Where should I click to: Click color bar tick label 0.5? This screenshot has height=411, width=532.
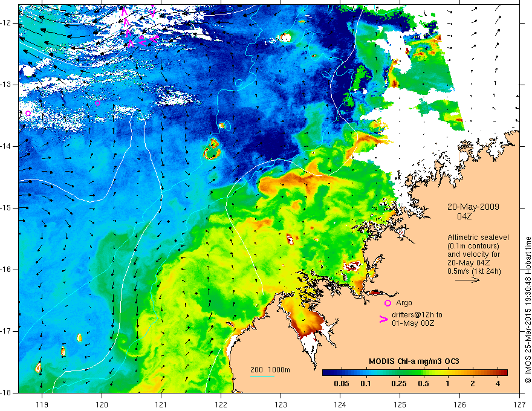[423, 384]
